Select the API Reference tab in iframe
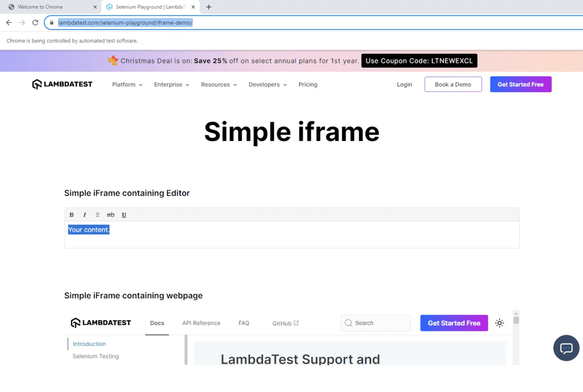Image resolution: width=583 pixels, height=392 pixels. point(201,323)
